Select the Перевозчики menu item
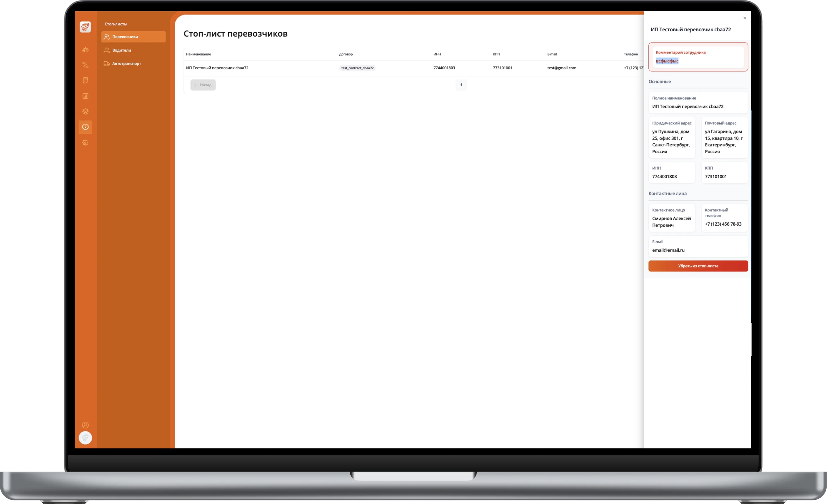 (x=133, y=37)
